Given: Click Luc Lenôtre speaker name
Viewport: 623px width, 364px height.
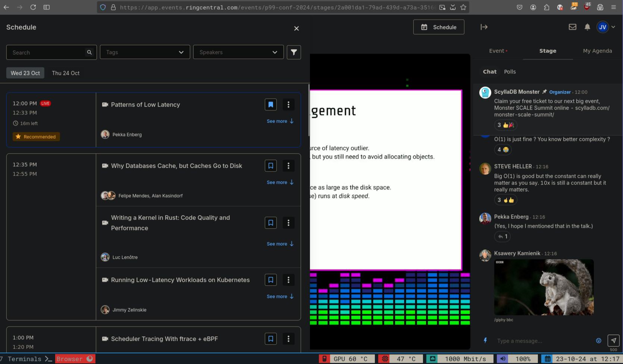Looking at the screenshot, I should coord(125,257).
